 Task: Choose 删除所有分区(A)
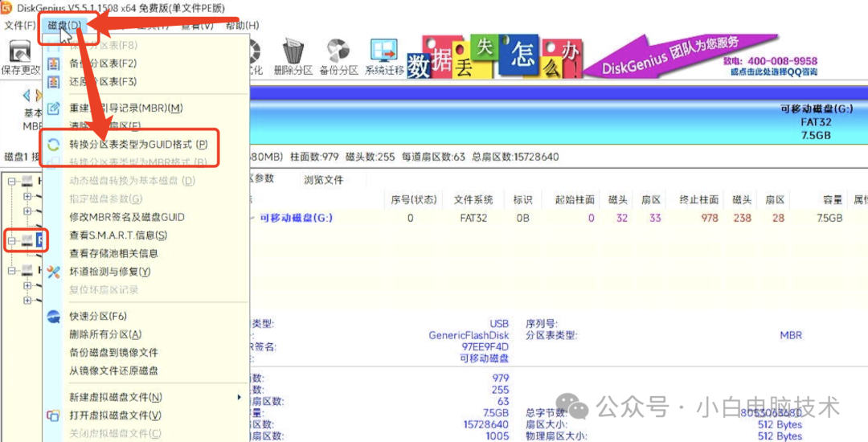pos(105,334)
